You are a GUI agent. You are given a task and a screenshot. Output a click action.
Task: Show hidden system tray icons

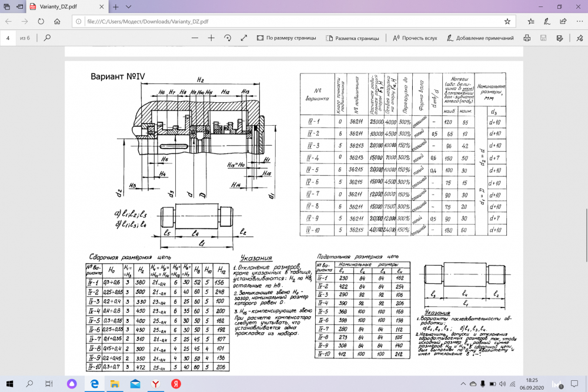(463, 384)
